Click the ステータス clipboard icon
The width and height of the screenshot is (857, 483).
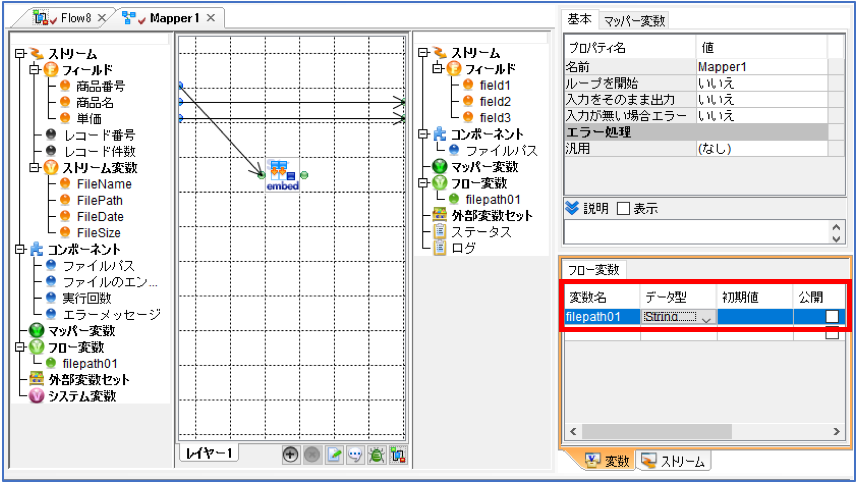[439, 231]
